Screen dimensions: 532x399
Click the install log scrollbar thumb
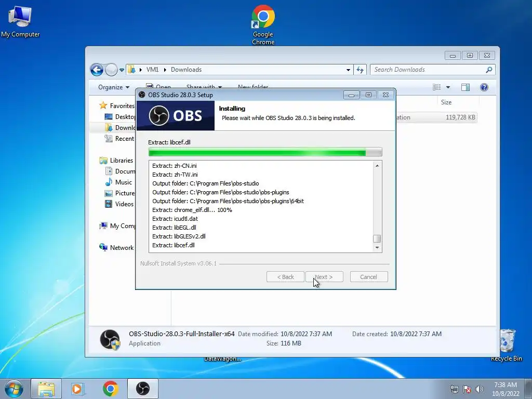coord(377,238)
